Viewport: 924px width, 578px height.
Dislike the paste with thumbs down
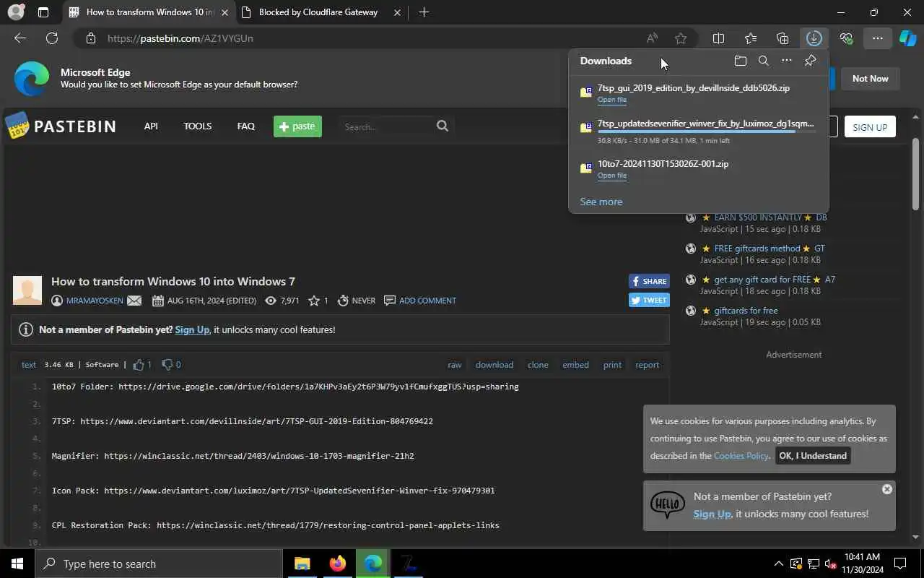(167, 365)
